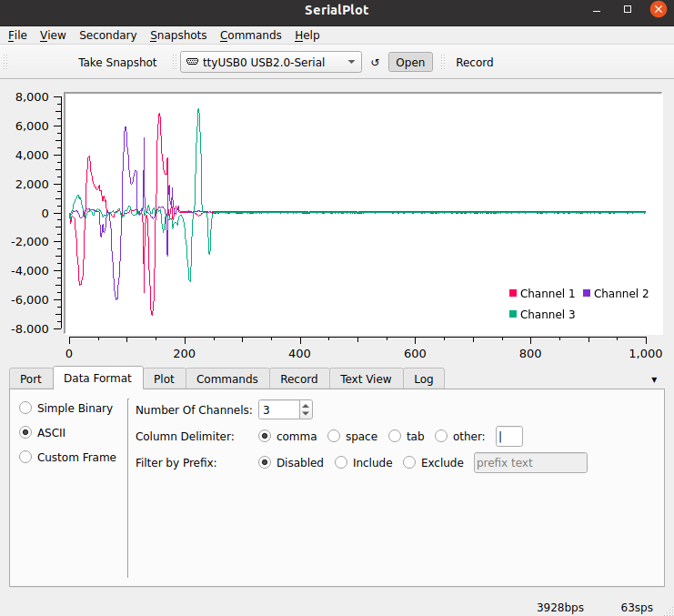Viewport: 674px width, 616px height.
Task: Switch to the Log tab
Action: 423,379
